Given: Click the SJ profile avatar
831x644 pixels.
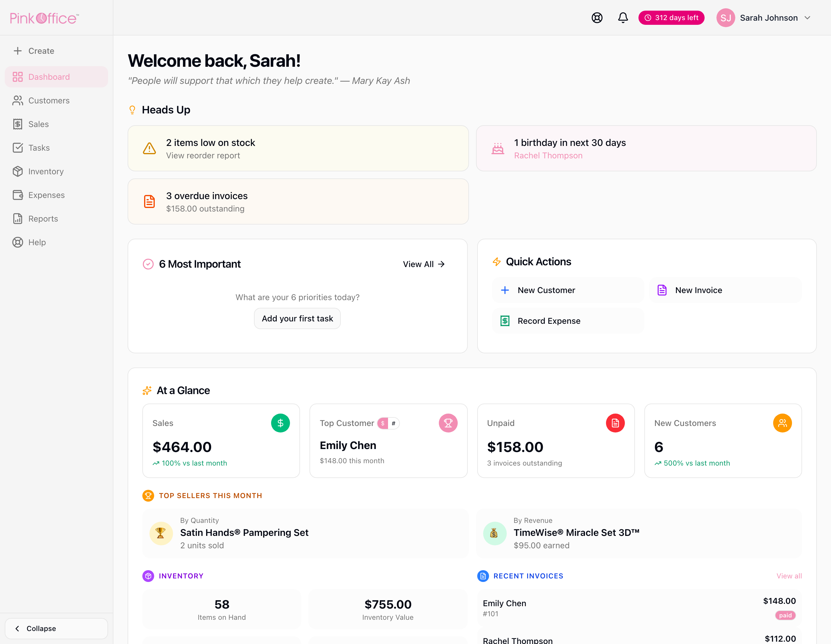Looking at the screenshot, I should click(x=726, y=18).
